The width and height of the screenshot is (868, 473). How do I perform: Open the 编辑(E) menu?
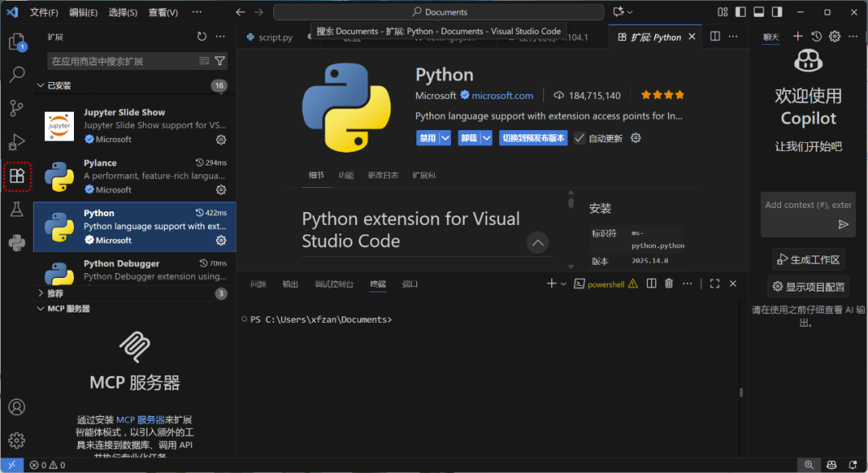tap(83, 12)
